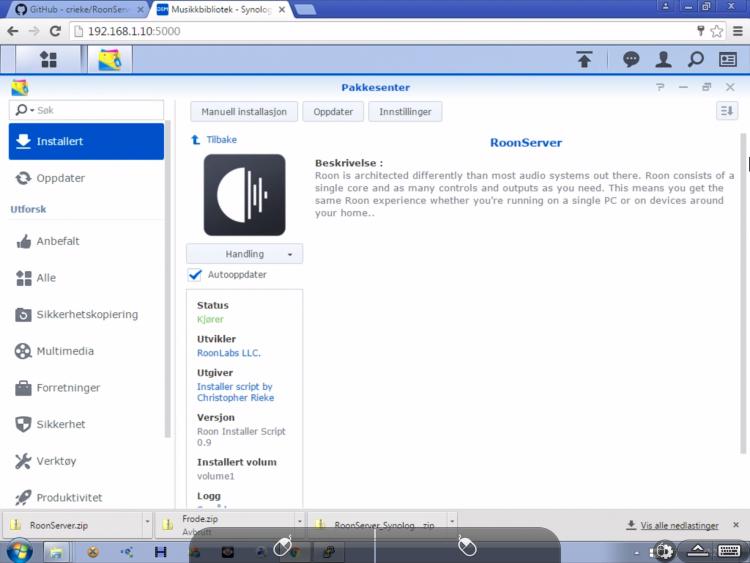750x563 pixels.
Task: Open the Handling action dropdown
Action: click(x=244, y=254)
